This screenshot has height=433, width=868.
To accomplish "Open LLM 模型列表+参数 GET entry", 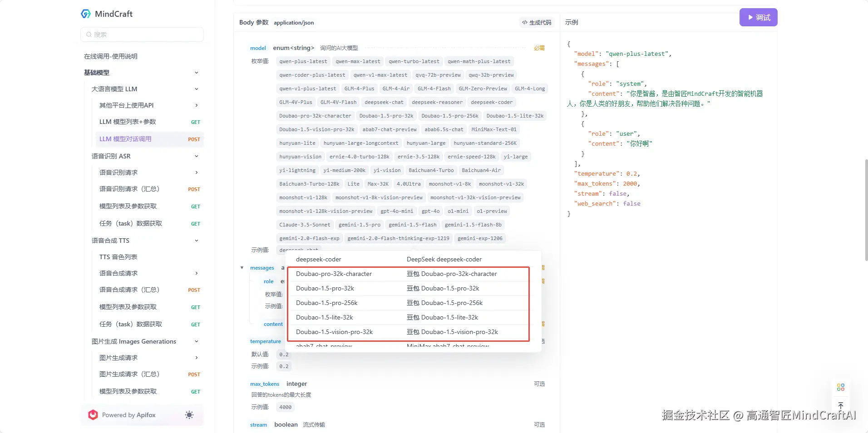I will point(150,122).
